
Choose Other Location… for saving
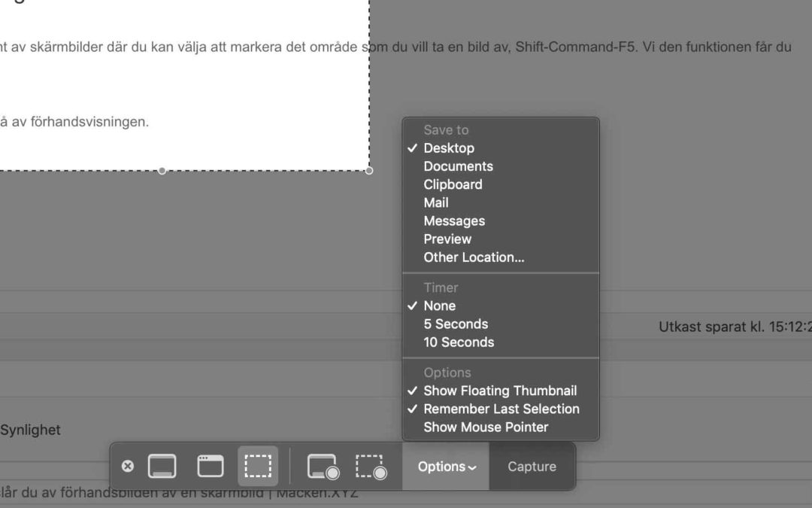[474, 257]
